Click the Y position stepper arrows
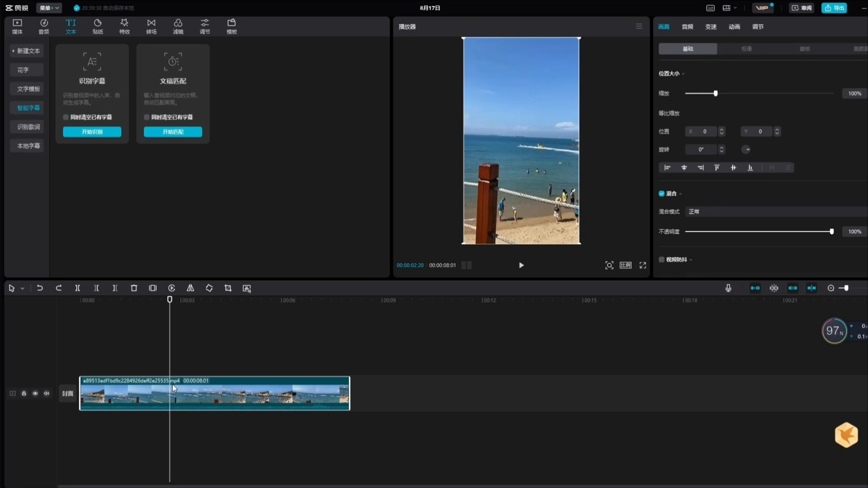This screenshot has width=868, height=488. (x=777, y=131)
